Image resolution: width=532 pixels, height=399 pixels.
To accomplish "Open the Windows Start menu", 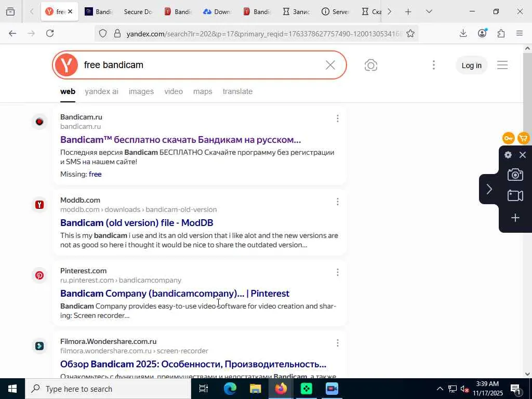I will tap(12, 389).
